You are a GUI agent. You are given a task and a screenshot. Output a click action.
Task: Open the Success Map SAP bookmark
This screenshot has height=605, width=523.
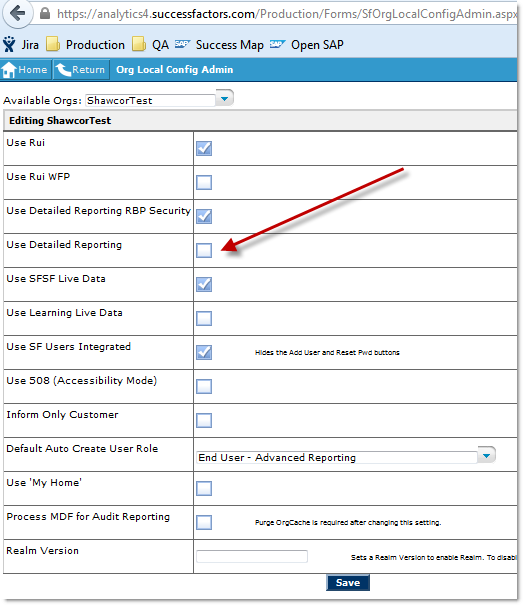click(219, 45)
